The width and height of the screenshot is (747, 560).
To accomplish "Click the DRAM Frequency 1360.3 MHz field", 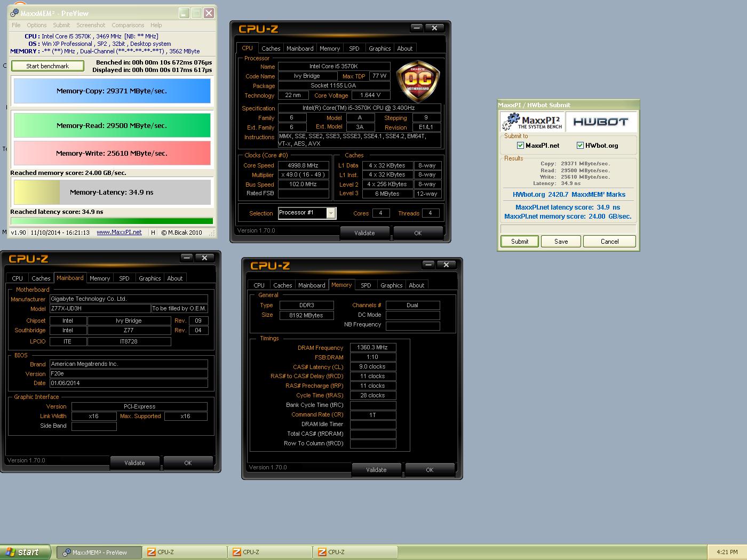I will [x=373, y=348].
